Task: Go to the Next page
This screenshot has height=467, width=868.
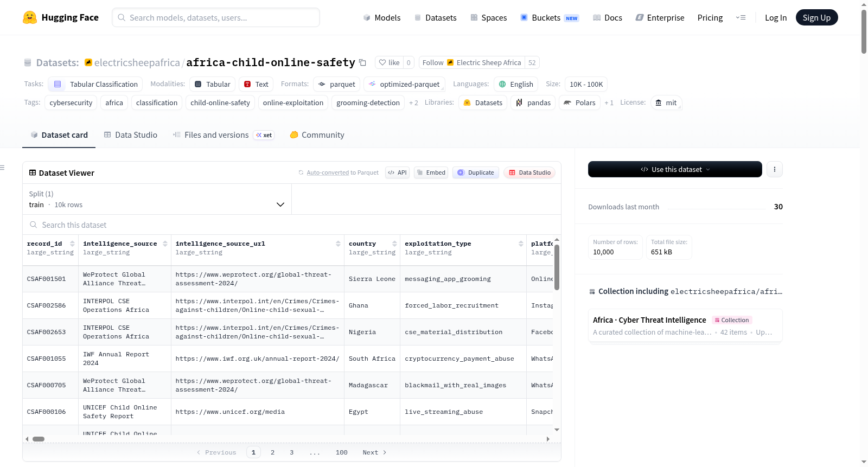Action: (374, 452)
